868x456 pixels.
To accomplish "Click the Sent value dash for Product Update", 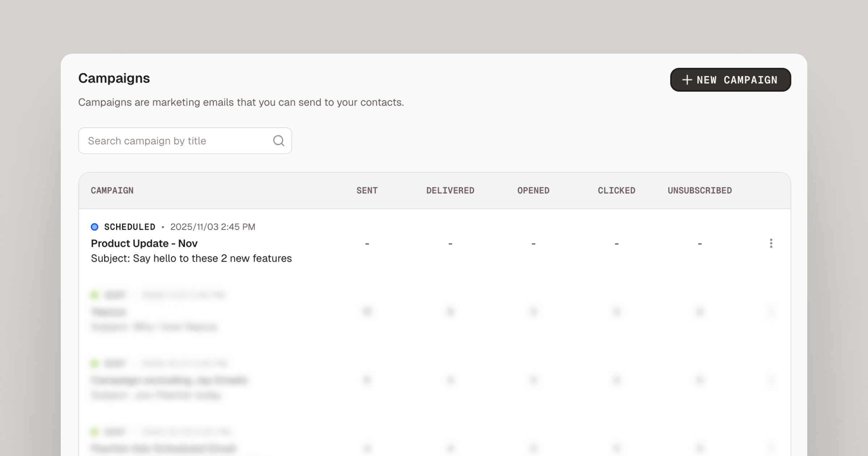I will (x=367, y=244).
